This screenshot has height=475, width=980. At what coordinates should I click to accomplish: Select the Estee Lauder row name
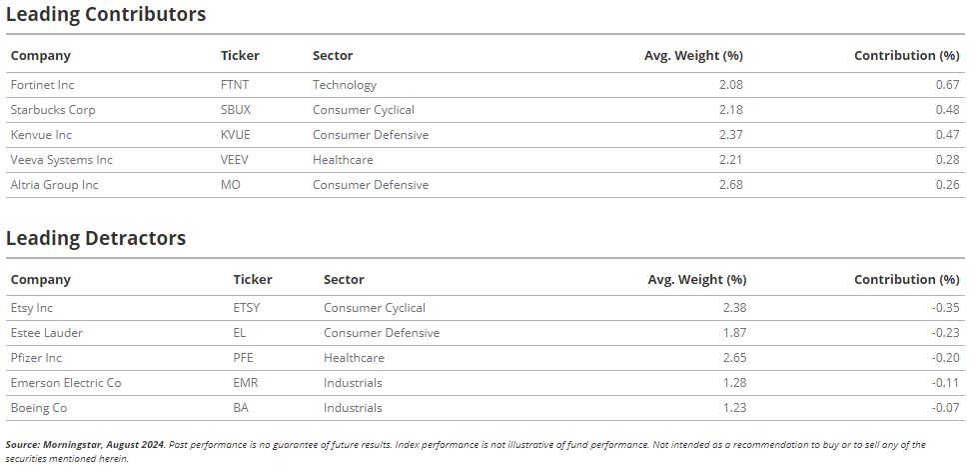[46, 334]
